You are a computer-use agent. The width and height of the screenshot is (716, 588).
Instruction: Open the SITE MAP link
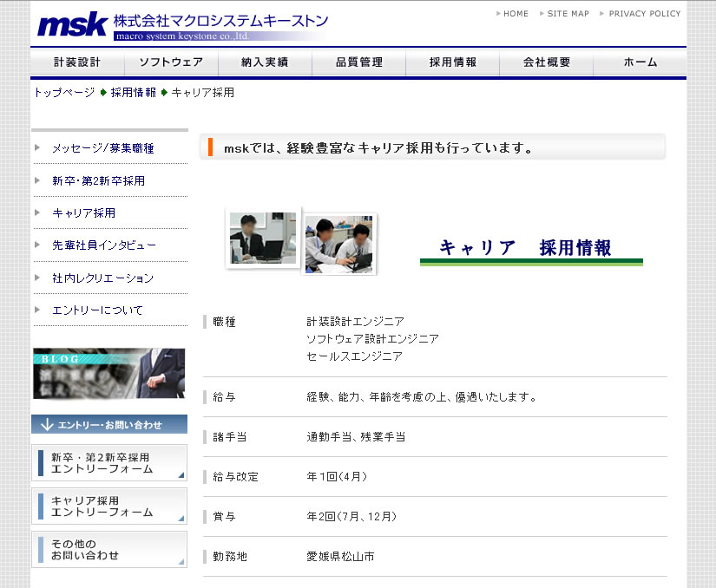[568, 14]
